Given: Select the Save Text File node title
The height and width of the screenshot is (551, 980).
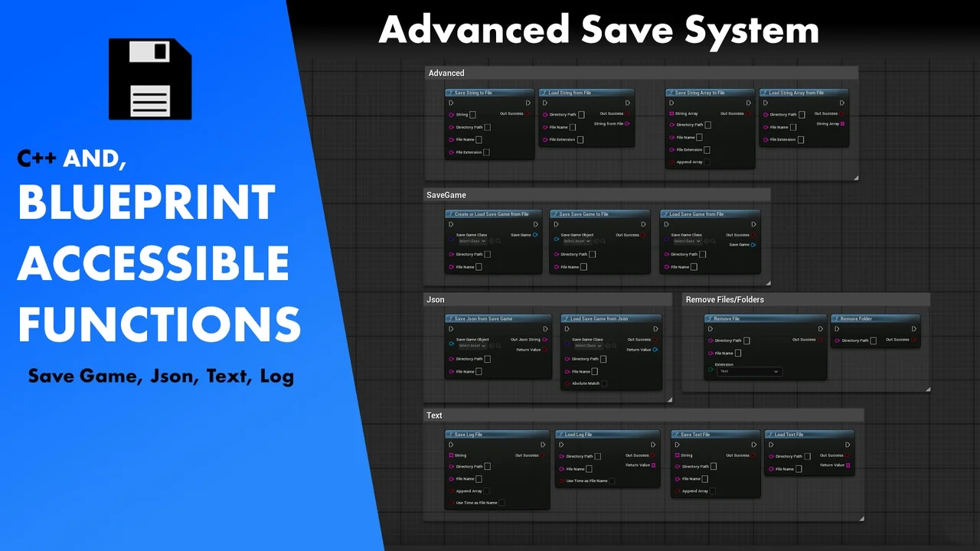Looking at the screenshot, I should [x=715, y=435].
